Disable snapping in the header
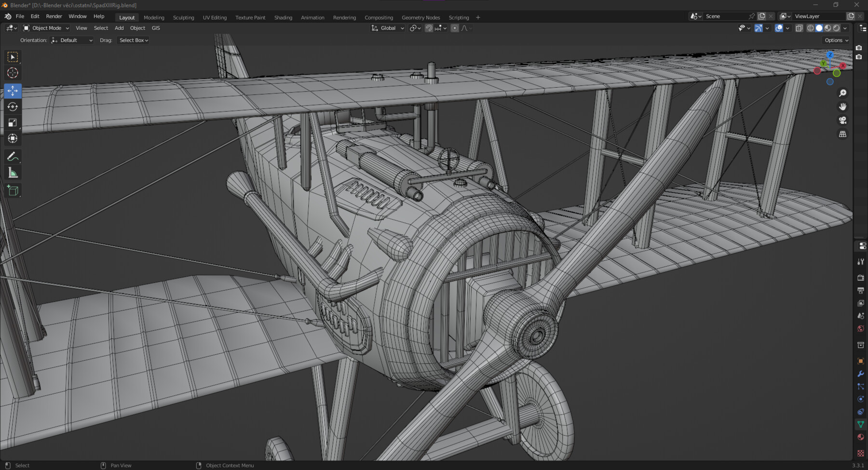868x470 pixels. pos(429,28)
